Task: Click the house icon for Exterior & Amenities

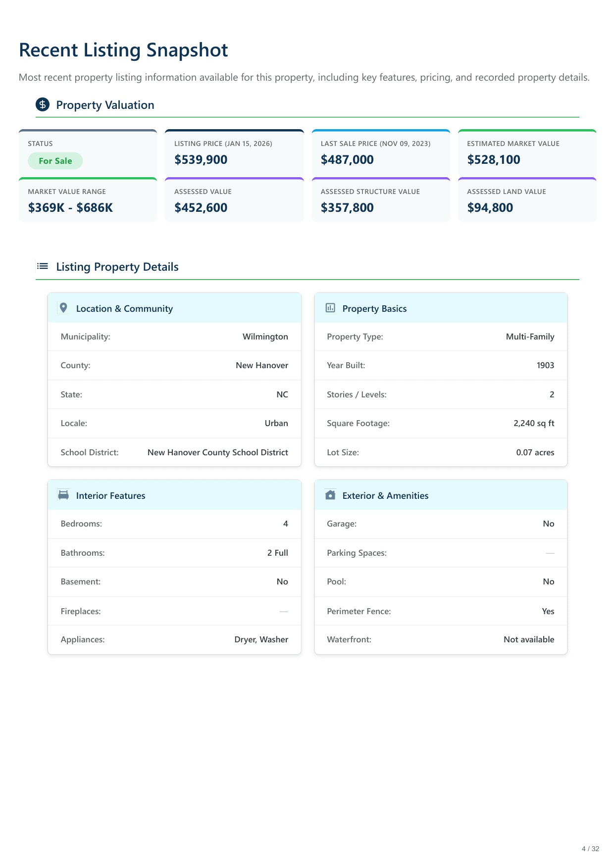Action: [x=330, y=495]
